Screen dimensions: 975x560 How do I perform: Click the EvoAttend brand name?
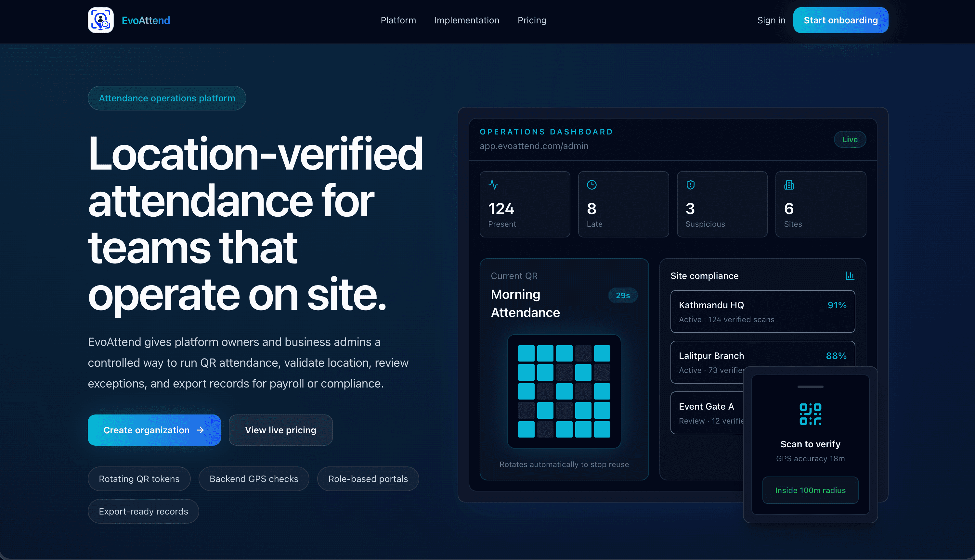[x=146, y=20]
